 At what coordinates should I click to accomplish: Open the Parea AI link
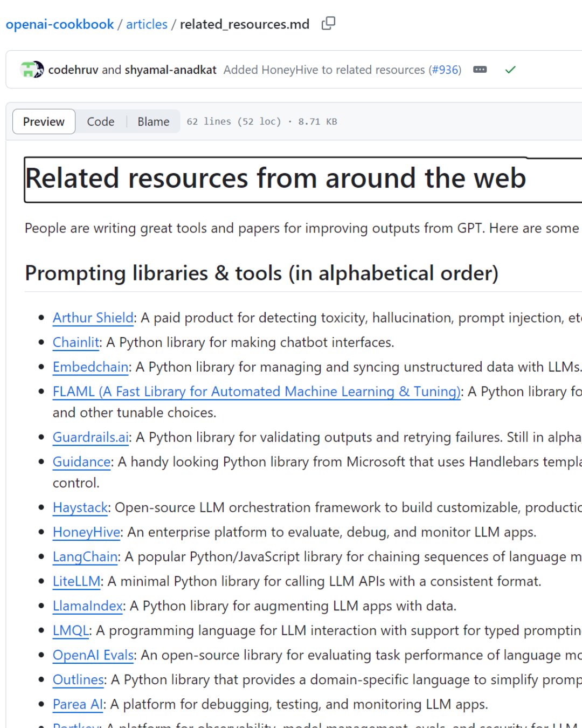78,704
